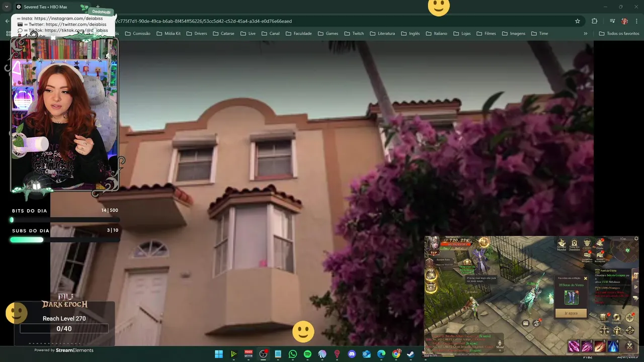644x362 pixels.
Task: Open the Diário game icon
Action: tap(600, 244)
